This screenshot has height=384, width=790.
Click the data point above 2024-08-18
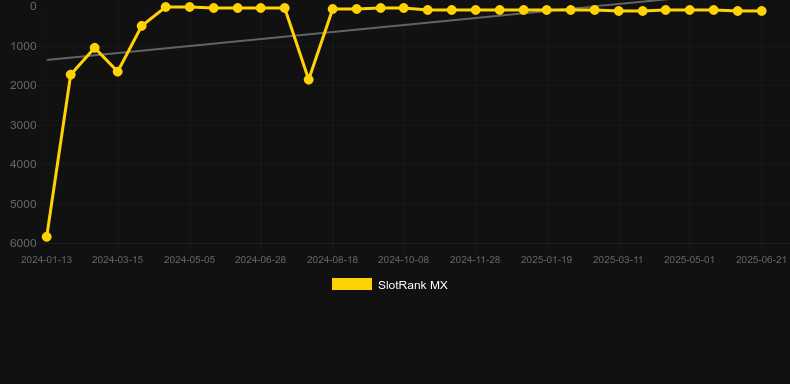[333, 9]
